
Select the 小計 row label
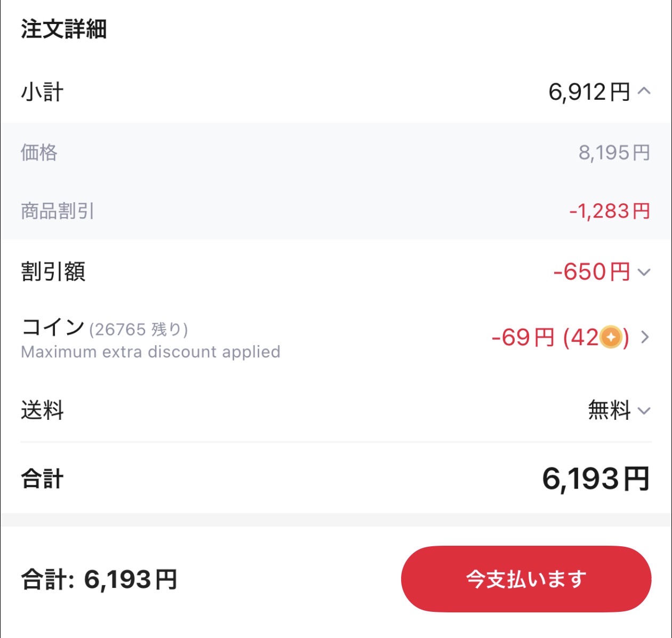[x=42, y=91]
